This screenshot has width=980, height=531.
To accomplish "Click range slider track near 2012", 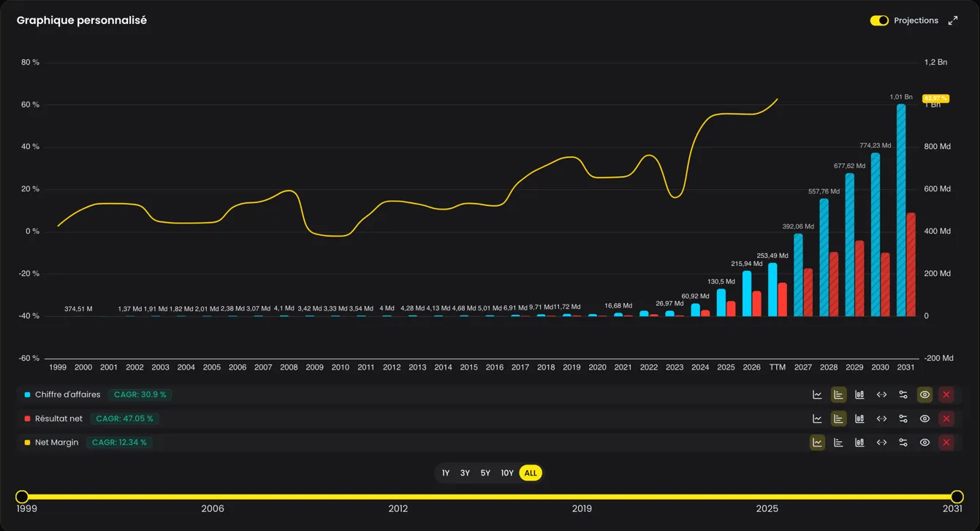I will (x=398, y=497).
